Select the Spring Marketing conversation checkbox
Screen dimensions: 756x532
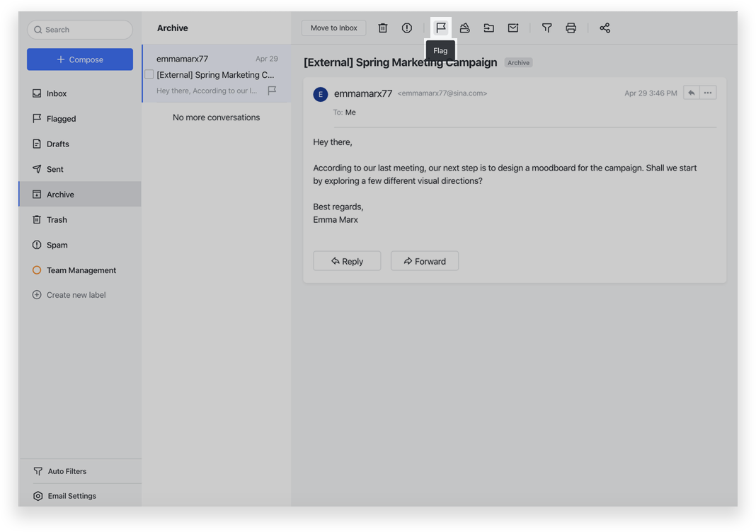149,74
